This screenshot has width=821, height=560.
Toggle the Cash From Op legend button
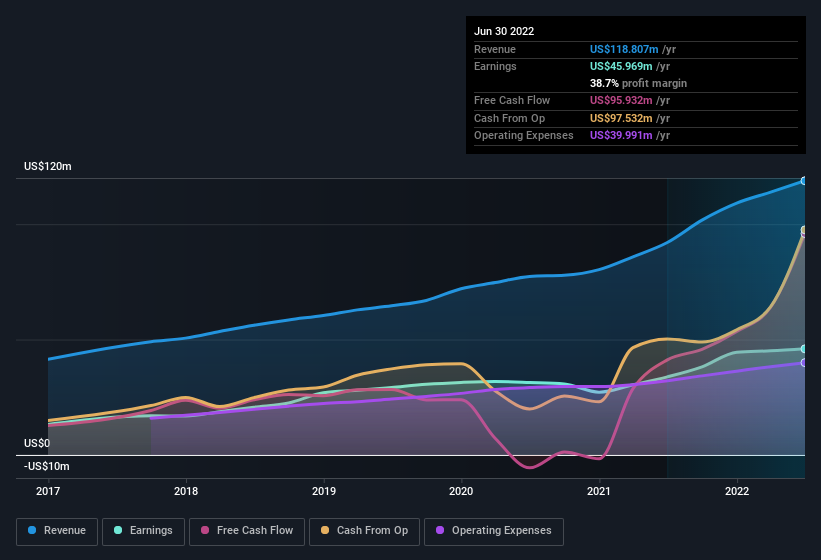point(364,531)
